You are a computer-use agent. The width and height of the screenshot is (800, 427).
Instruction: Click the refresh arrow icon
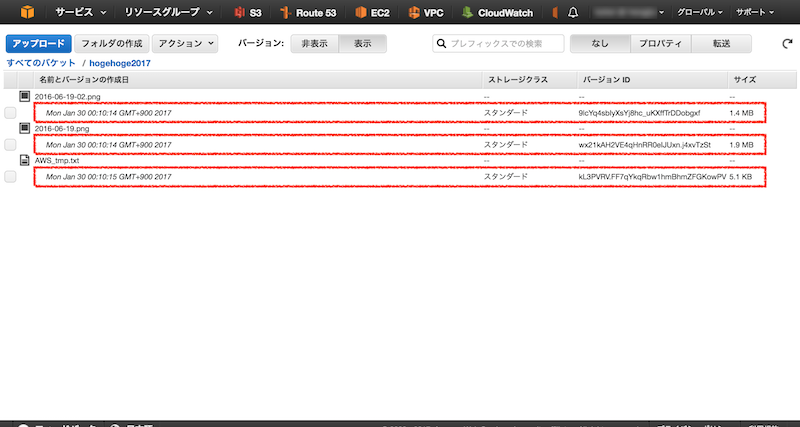(x=787, y=44)
